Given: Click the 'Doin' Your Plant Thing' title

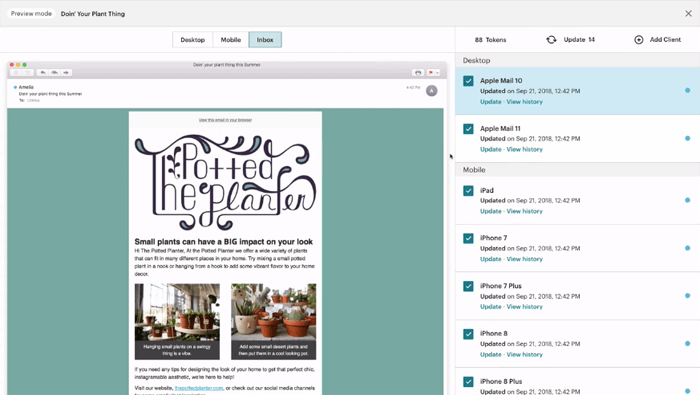Looking at the screenshot, I should coord(93,14).
